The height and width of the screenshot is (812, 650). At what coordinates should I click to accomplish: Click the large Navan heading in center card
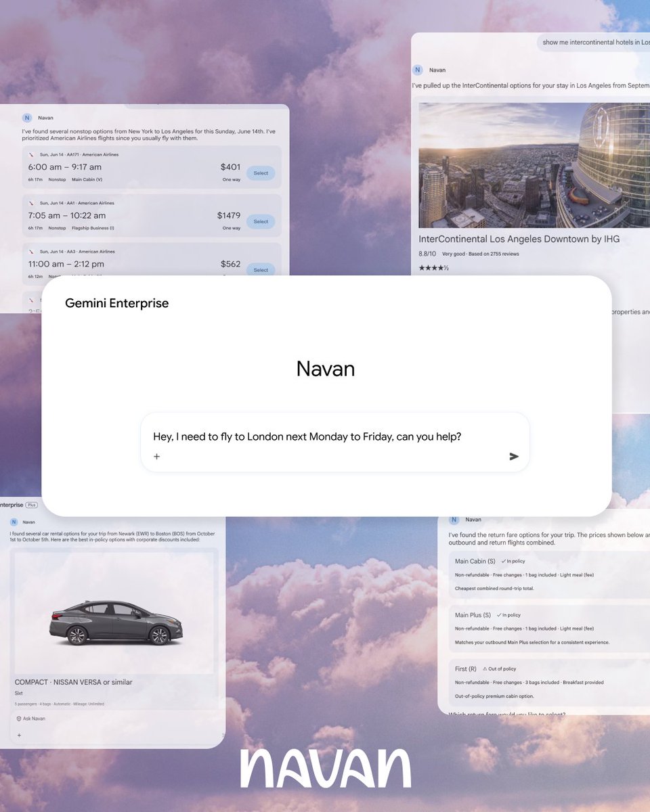click(x=326, y=369)
